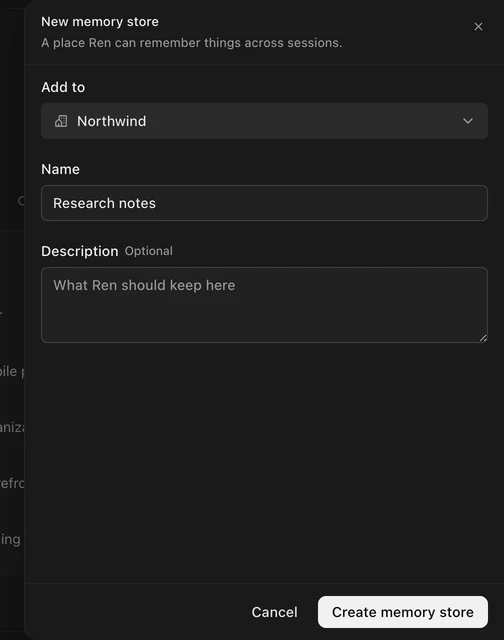This screenshot has width=504, height=640.
Task: Click the building icon beside Northwind
Action: [61, 121]
